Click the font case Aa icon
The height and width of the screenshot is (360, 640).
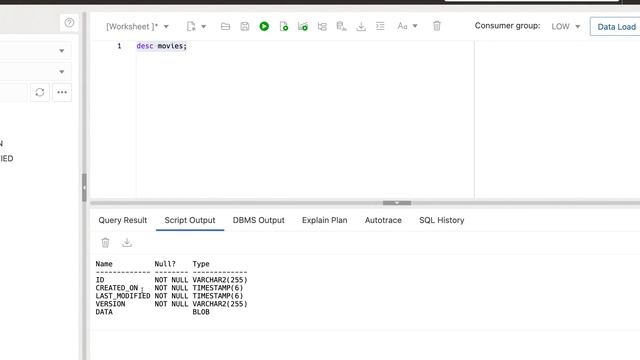click(402, 27)
